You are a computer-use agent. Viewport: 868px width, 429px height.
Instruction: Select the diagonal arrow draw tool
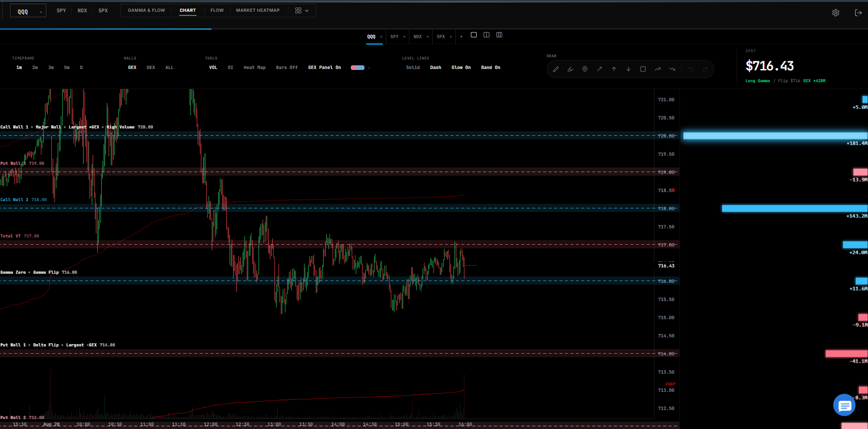click(x=599, y=69)
